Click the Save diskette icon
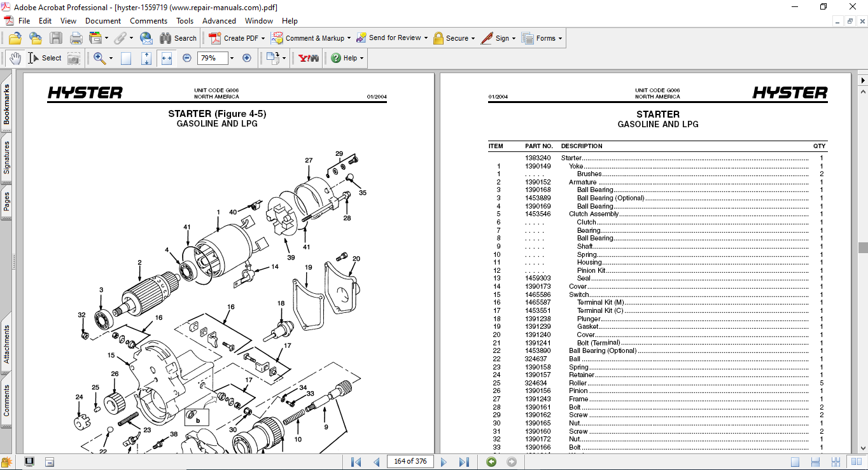This screenshot has width=868, height=470. tap(56, 38)
